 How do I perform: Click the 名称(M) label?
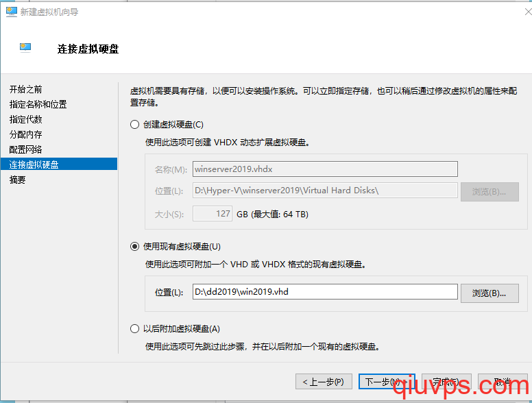pos(171,169)
